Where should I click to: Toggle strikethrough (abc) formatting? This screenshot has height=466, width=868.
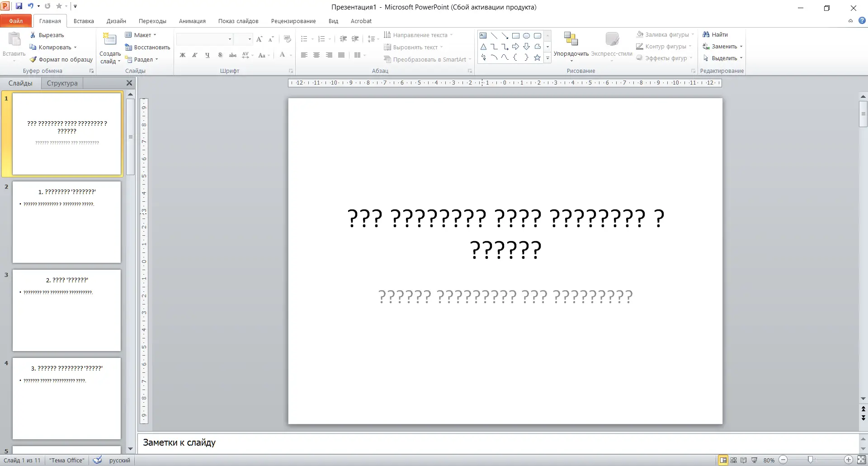(x=233, y=55)
